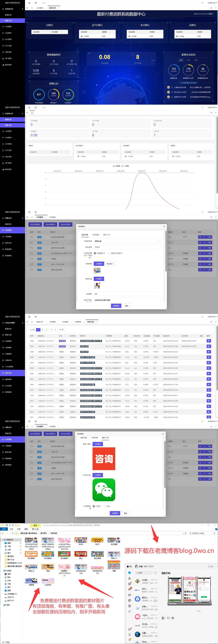
Task: Refresh the File Explorer address bar
Action: (x=186, y=533)
